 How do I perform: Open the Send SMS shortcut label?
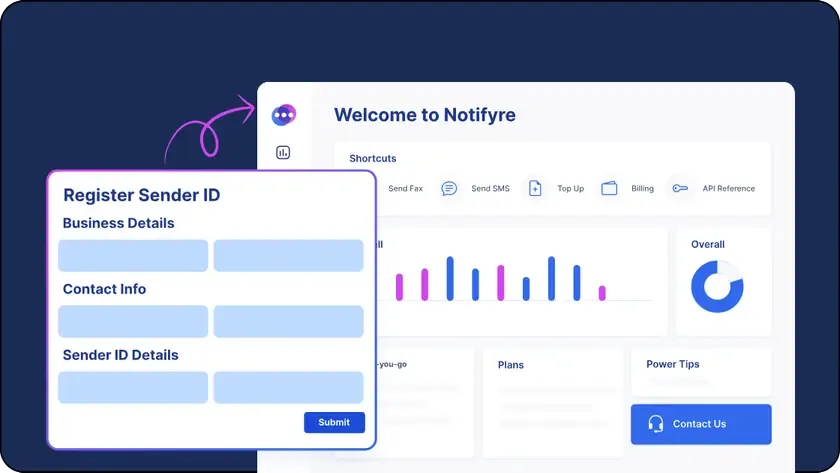(x=490, y=189)
